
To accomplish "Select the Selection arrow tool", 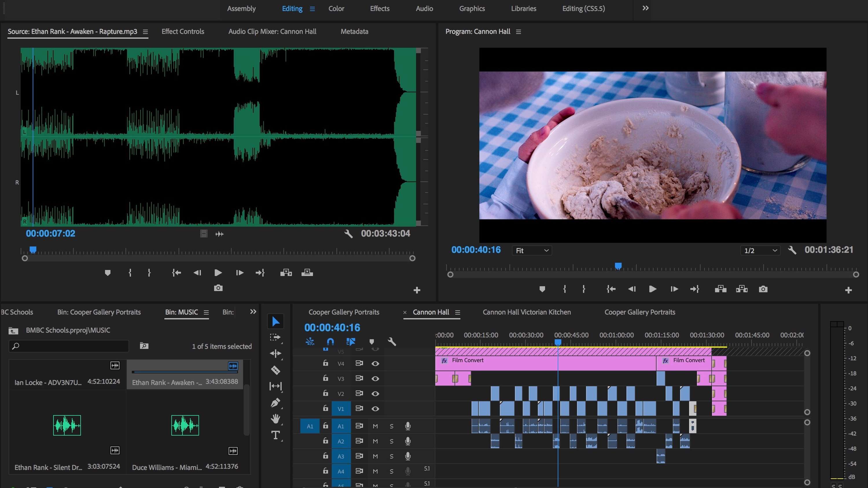I will (x=275, y=321).
